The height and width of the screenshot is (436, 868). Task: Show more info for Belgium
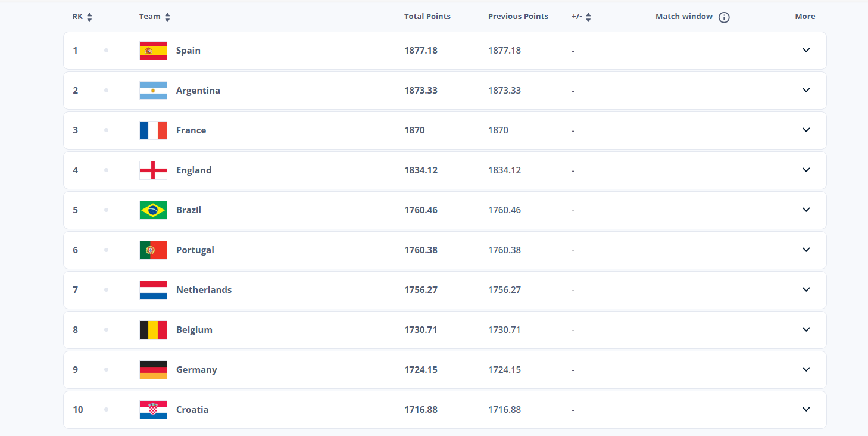(x=806, y=329)
